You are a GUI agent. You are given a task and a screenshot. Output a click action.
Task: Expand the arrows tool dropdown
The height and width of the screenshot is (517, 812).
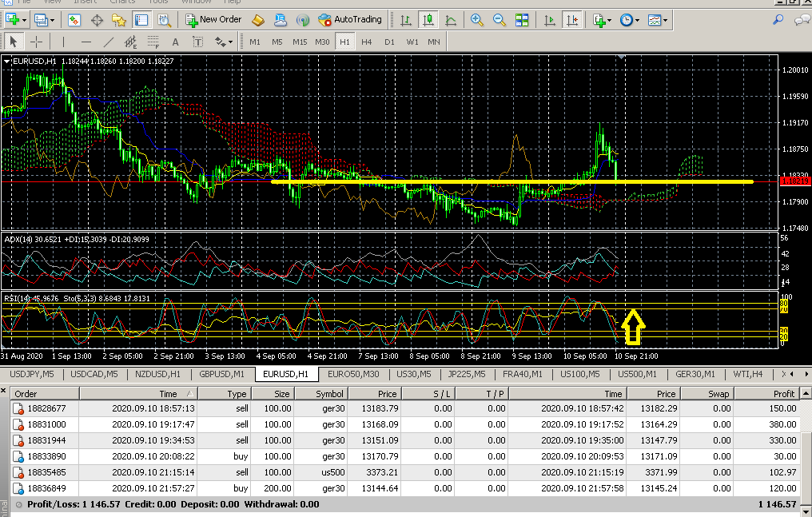point(230,42)
